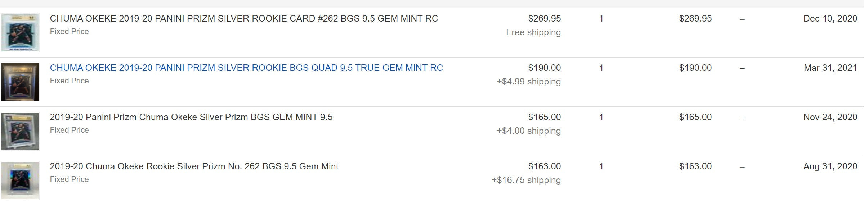Select the Aug 31, 2020 sold date

(x=830, y=166)
